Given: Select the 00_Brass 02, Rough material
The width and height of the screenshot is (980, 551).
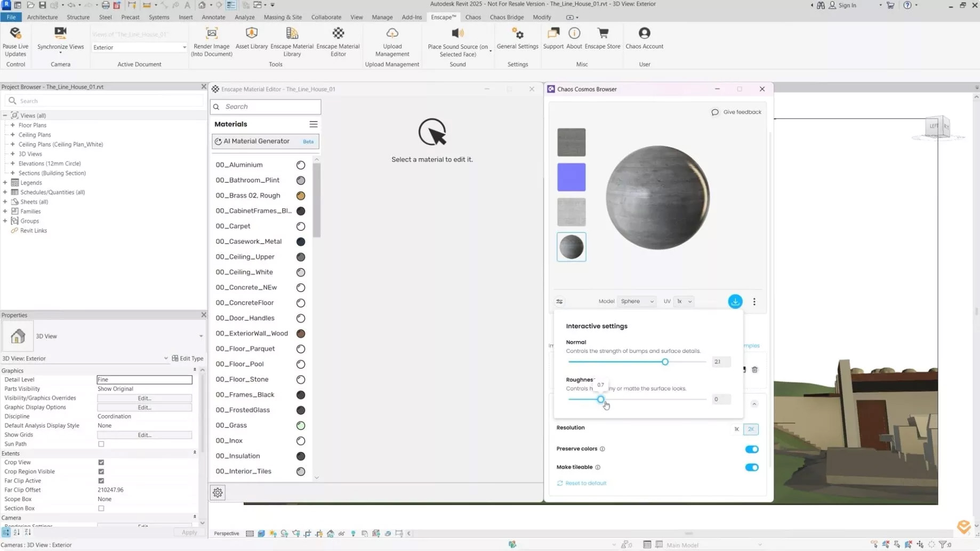Looking at the screenshot, I should point(260,196).
